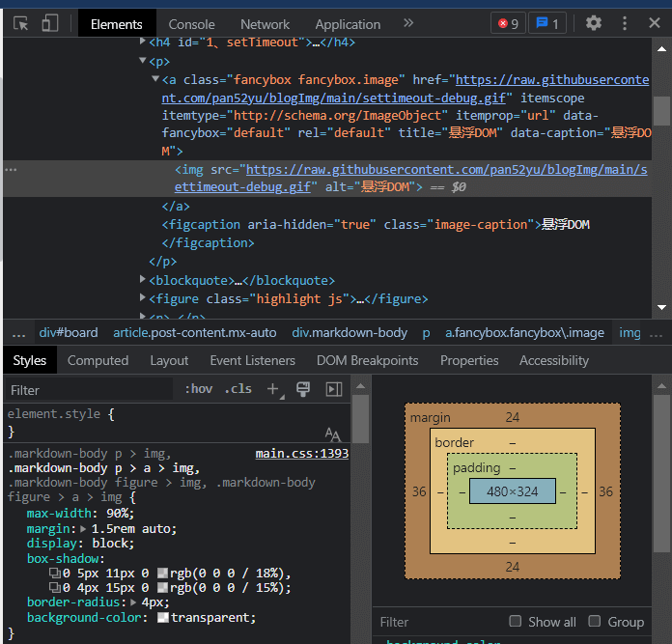Open shadow editor for first box-shadow

pos(55,573)
